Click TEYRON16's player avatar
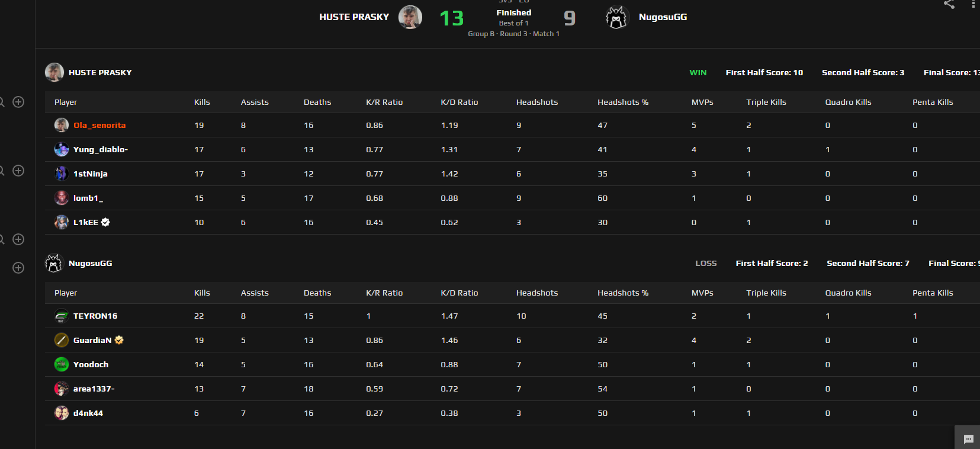This screenshot has width=980, height=449. click(x=62, y=316)
